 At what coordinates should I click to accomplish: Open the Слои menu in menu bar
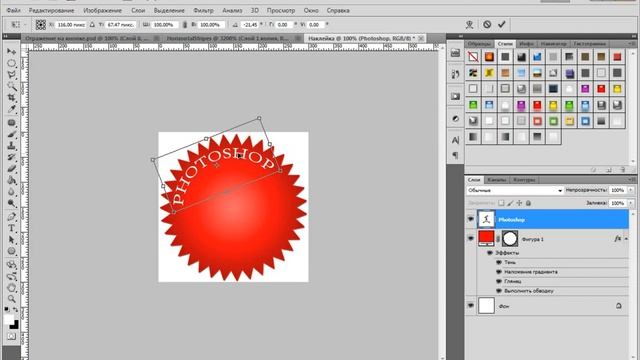click(138, 10)
